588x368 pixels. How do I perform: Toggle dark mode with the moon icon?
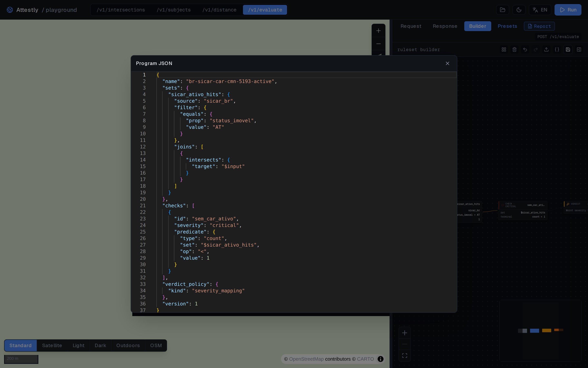click(519, 10)
